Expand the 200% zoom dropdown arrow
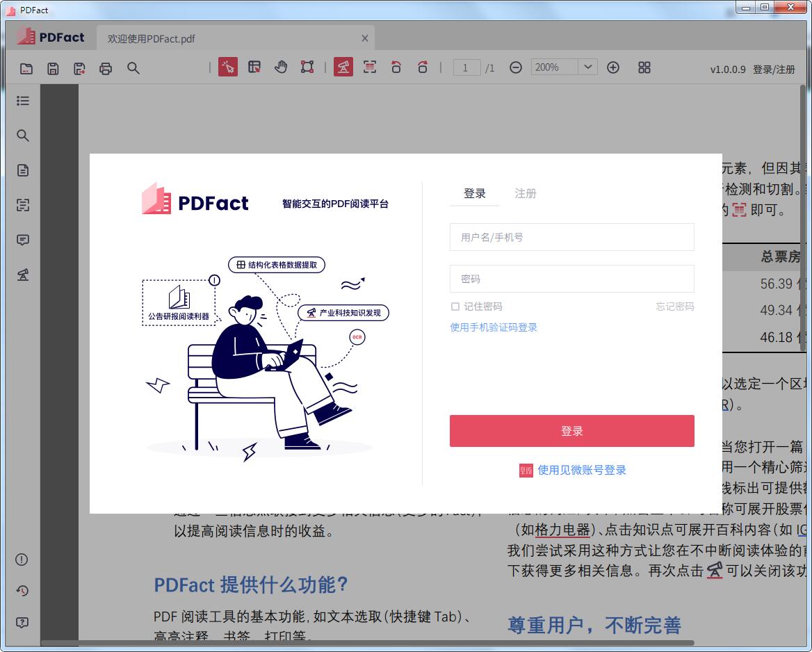812x652 pixels. [x=587, y=67]
